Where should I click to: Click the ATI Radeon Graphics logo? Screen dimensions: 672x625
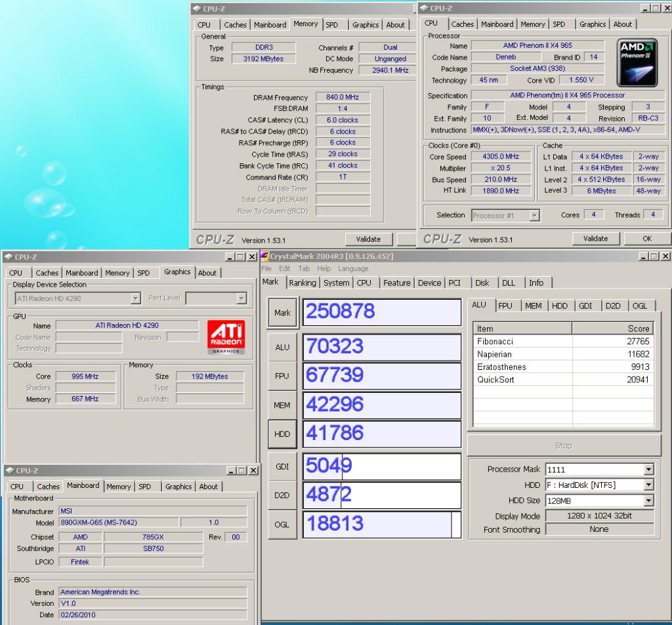(226, 337)
